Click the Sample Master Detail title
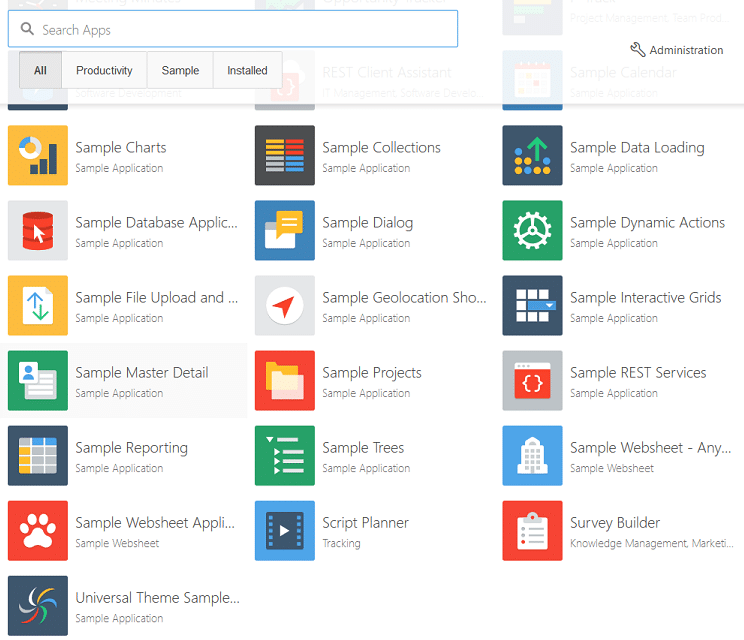The width and height of the screenshot is (744, 640). point(142,372)
